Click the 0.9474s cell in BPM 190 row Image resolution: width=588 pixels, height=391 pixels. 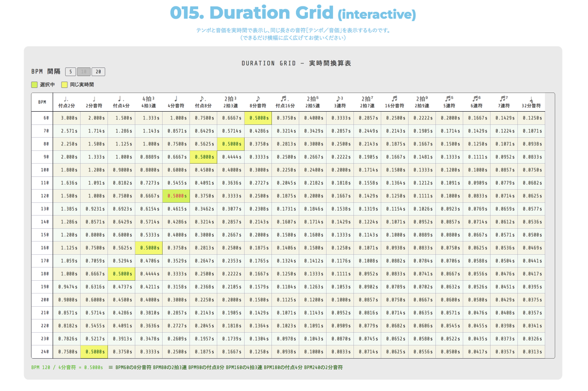pyautogui.click(x=67, y=287)
